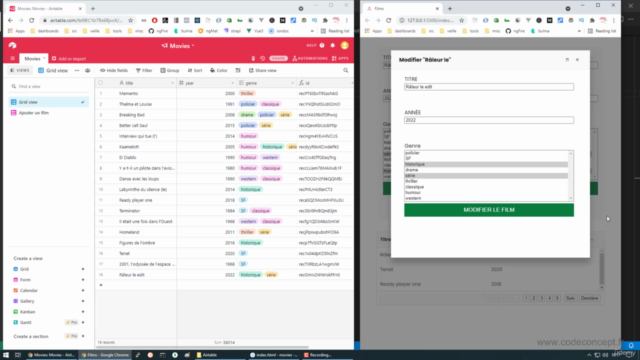Select "policier" in the Genre list
Screen dimensions: 640x360
click(486, 153)
